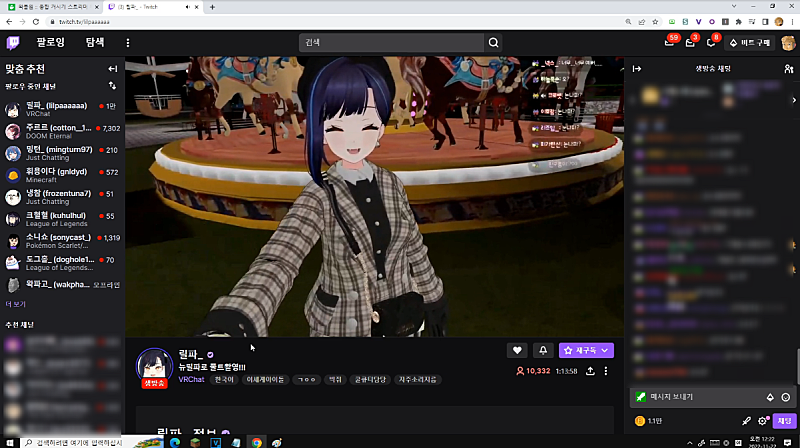Open Prime loot icon with badge 59
800x448 pixels.
pyautogui.click(x=669, y=43)
